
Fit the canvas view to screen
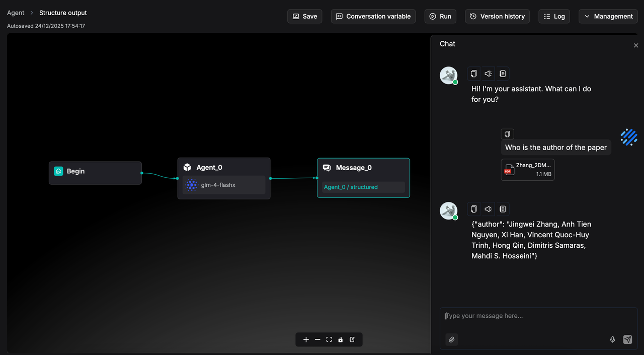click(329, 339)
